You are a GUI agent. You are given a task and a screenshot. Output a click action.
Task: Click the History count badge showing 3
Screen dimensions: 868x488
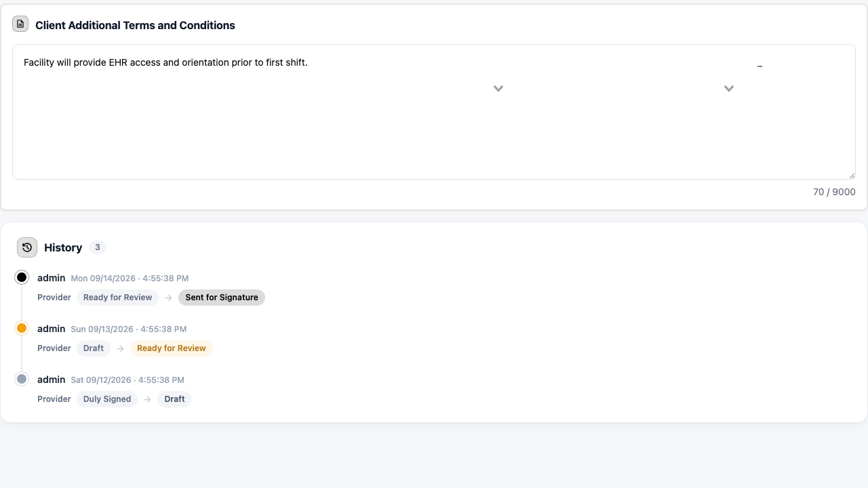point(98,247)
